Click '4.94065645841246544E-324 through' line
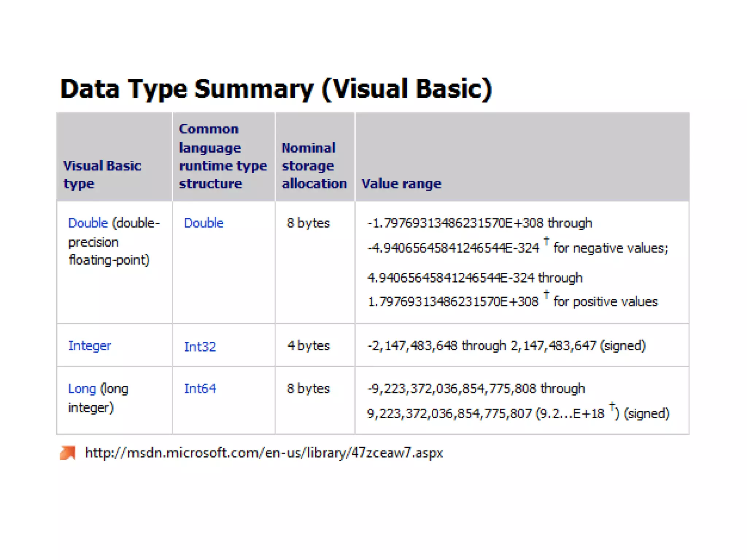This screenshot has width=747, height=560. (475, 278)
